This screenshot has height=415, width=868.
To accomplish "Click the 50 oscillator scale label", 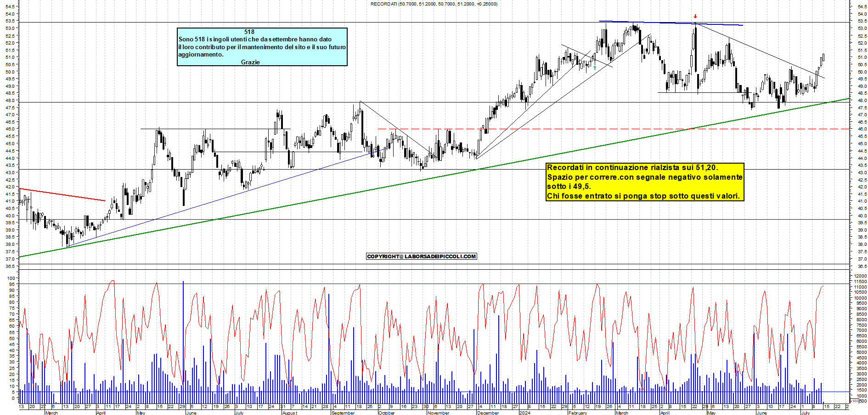I will click(x=12, y=338).
